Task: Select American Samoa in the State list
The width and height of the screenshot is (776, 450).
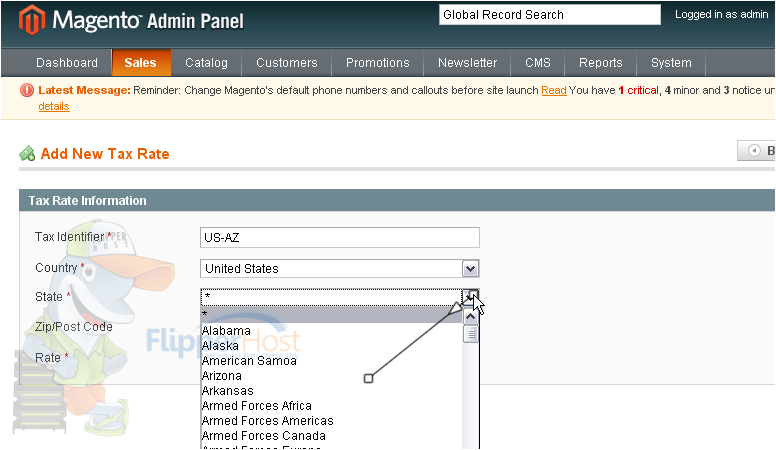Action: pos(332,361)
